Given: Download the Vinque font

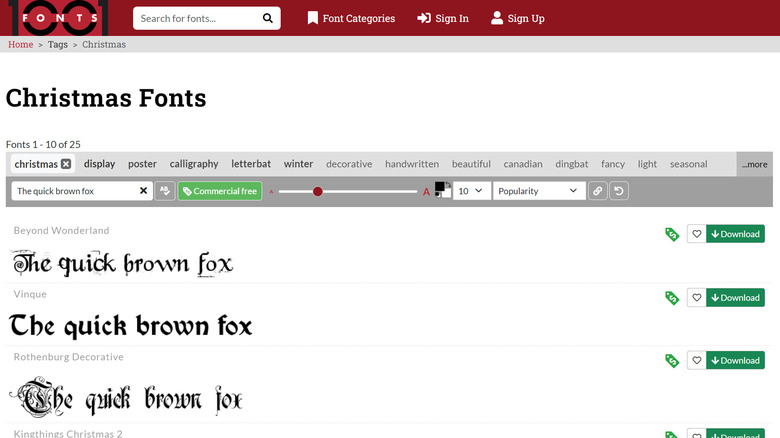Looking at the screenshot, I should [735, 297].
